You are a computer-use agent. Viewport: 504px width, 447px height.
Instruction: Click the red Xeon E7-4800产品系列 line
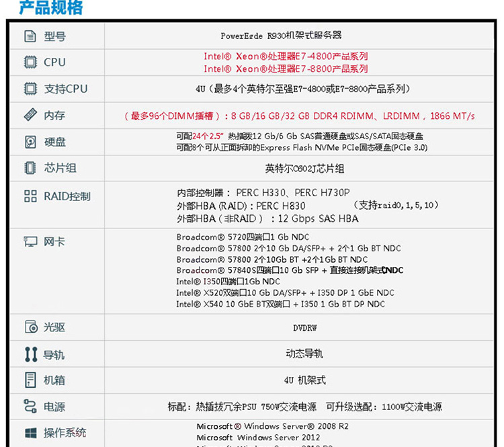coord(286,56)
